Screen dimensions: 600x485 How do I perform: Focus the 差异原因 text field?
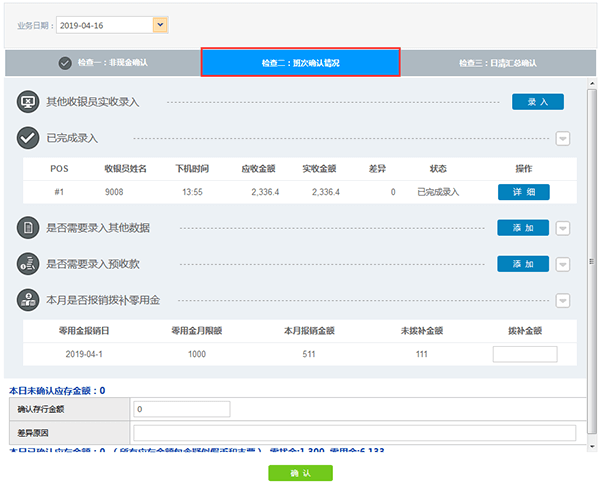(x=354, y=433)
